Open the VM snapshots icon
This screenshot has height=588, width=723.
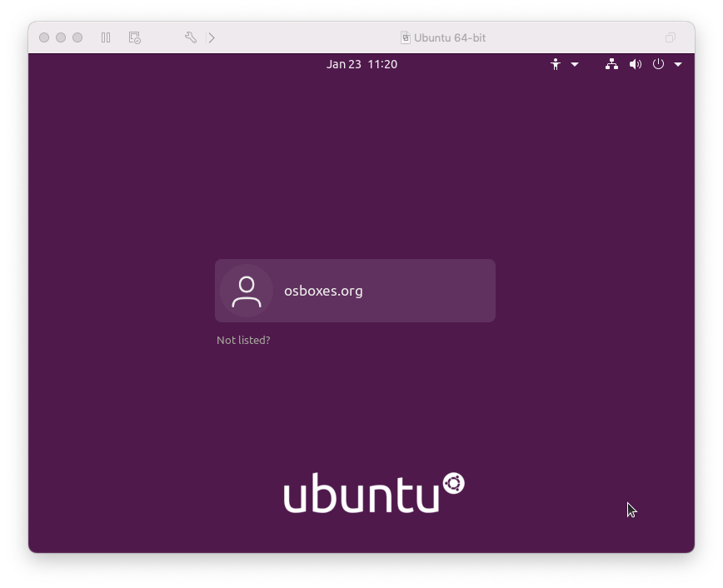click(134, 37)
